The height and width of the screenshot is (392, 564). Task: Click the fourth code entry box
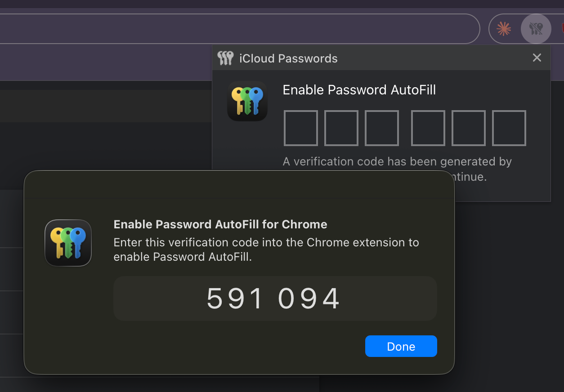coord(428,128)
